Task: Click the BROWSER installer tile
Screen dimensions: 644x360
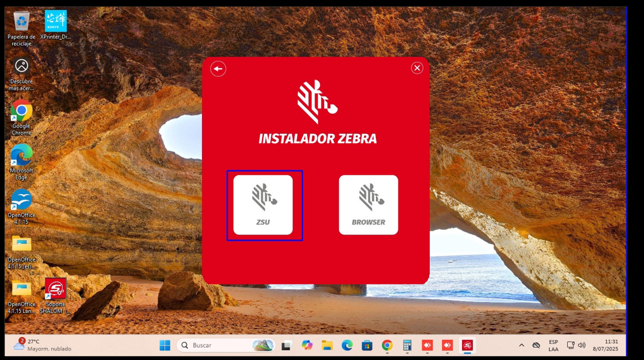Action: [x=368, y=205]
